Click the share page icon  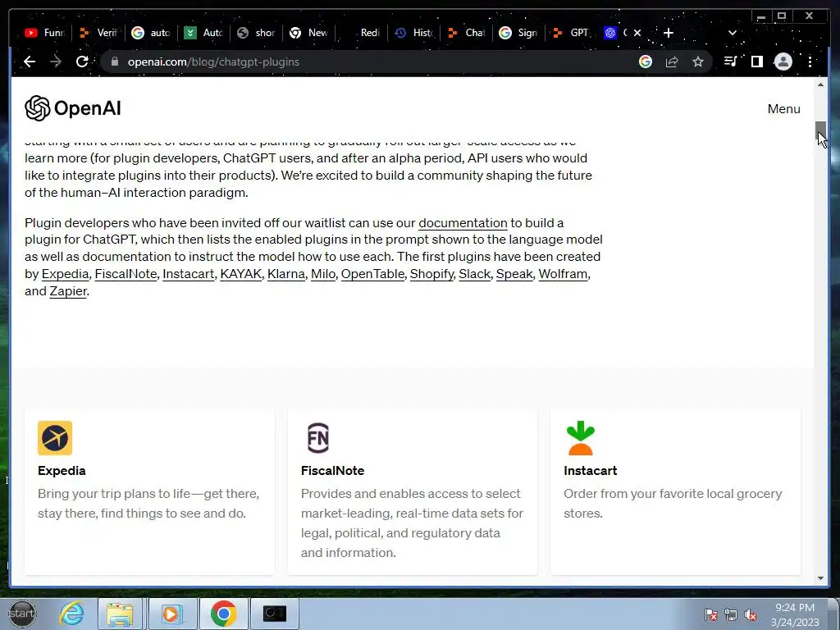[672, 62]
